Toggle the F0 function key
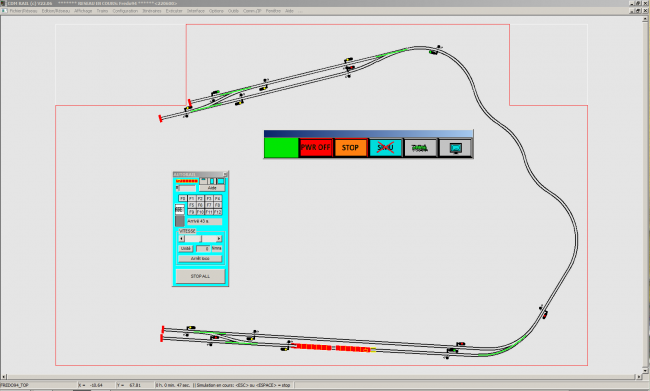 pyautogui.click(x=182, y=199)
